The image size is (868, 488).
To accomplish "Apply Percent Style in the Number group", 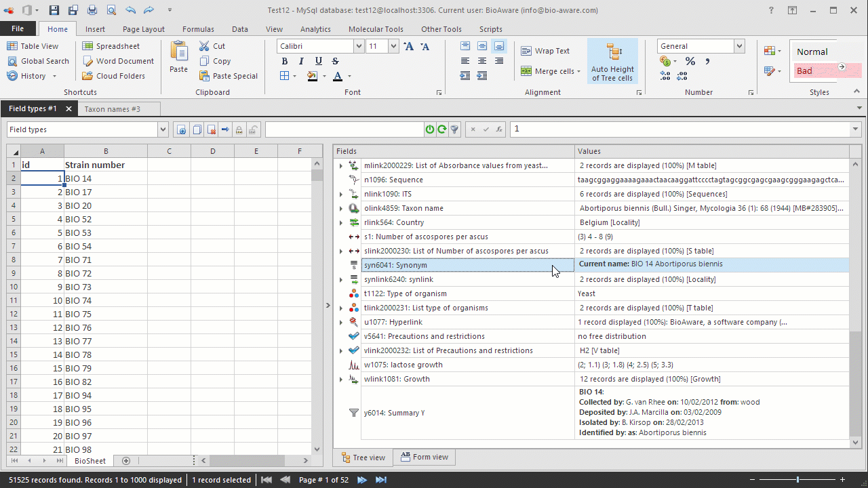I will [x=690, y=61].
